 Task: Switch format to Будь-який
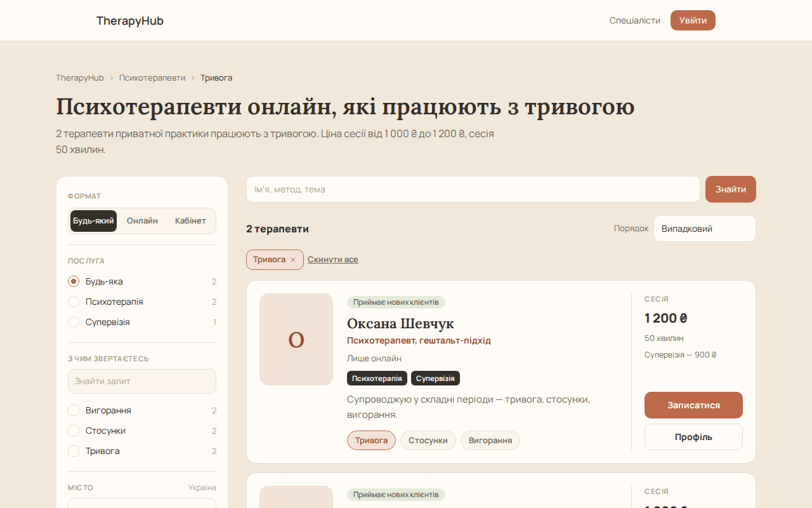(93, 221)
